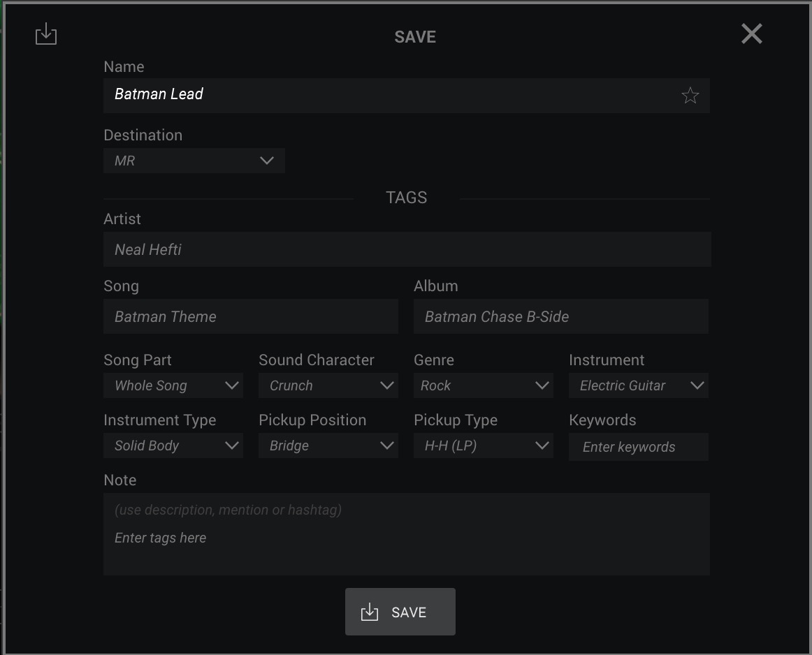Open the Song Part dropdown
Image resolution: width=812 pixels, height=655 pixels.
pos(173,385)
